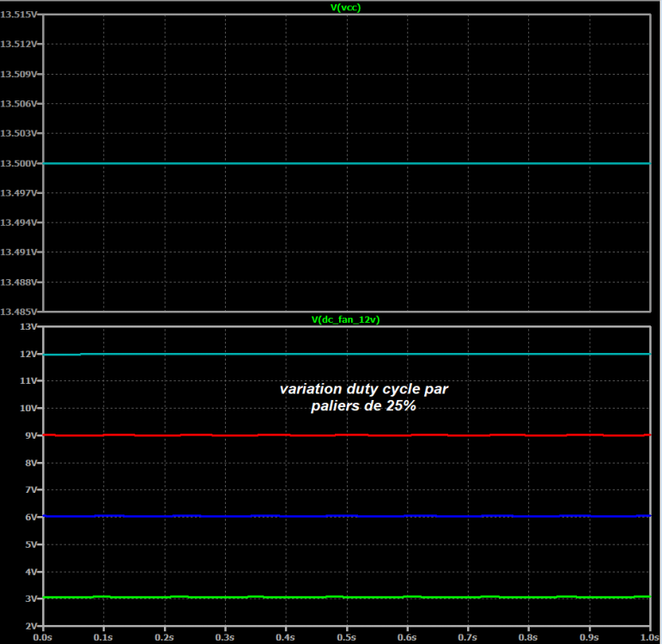Select the cyan V(vcc) trace line
The height and width of the screenshot is (644, 662).
[x=346, y=163]
